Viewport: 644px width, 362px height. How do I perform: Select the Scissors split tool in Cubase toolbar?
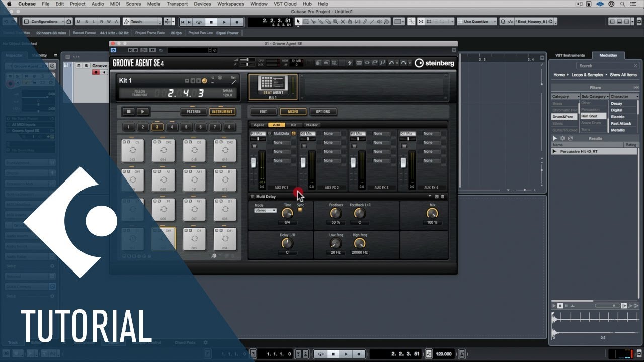(313, 22)
